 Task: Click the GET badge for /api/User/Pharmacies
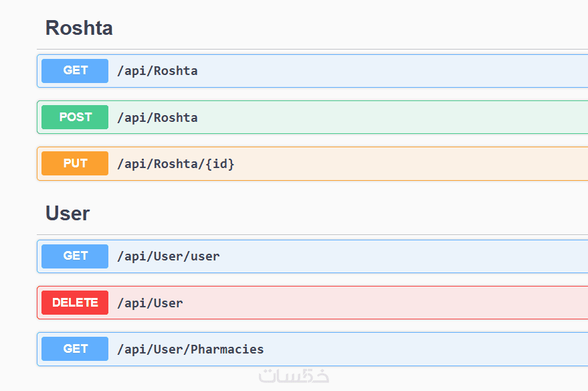coord(75,349)
